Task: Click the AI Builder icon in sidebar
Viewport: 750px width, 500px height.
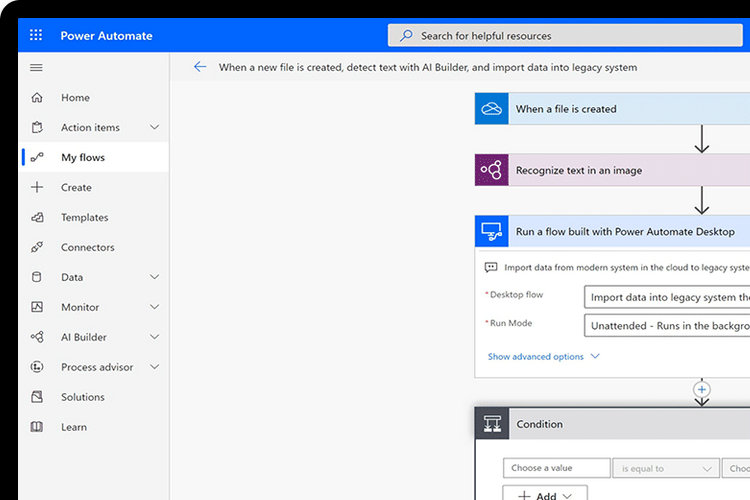Action: coord(37,337)
